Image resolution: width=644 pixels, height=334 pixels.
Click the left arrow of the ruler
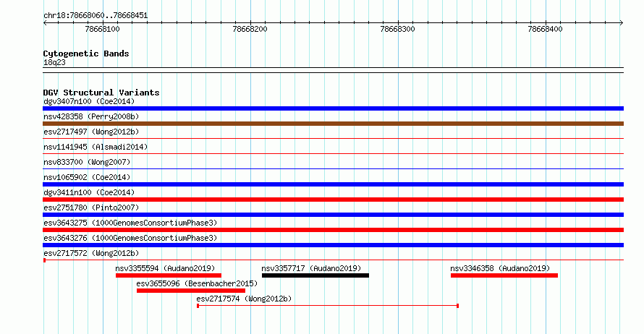click(x=45, y=23)
